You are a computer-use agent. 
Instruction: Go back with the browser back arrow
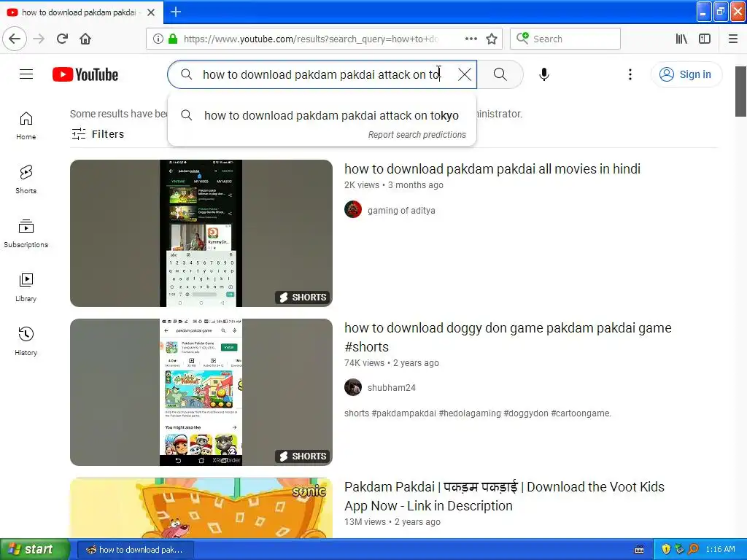tap(15, 39)
